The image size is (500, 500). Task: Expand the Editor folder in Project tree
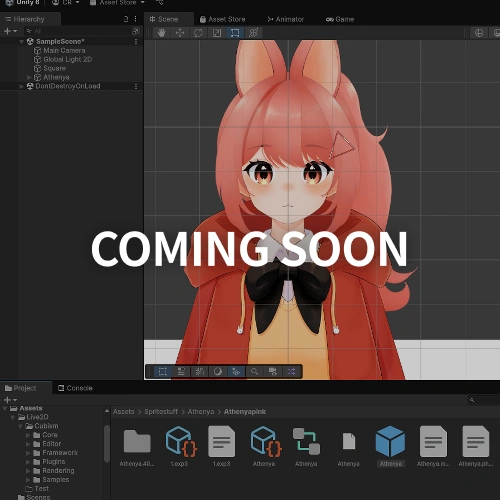click(28, 444)
